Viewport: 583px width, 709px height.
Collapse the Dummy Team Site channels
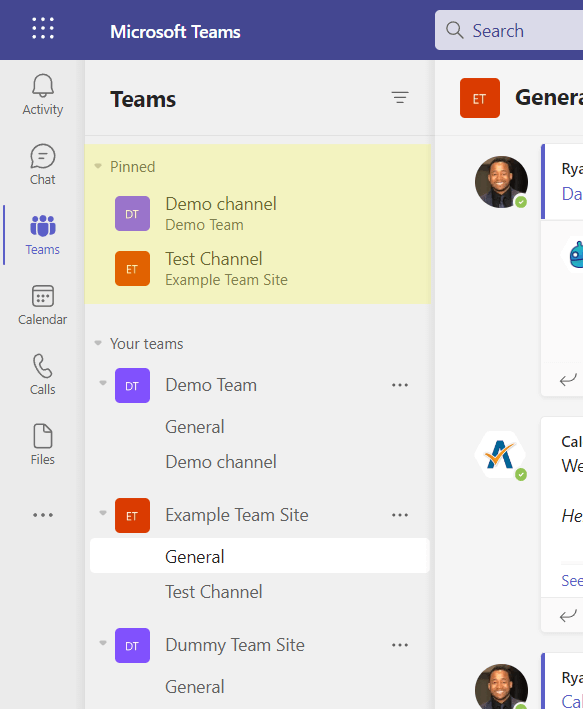103,643
